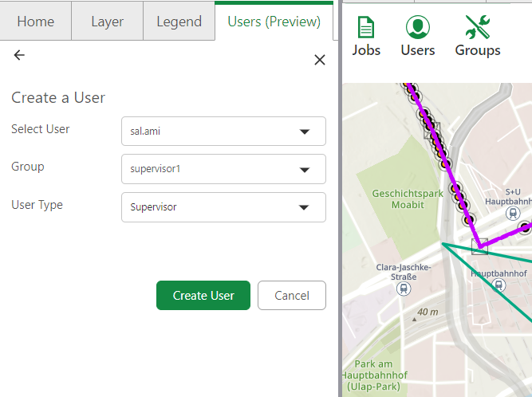Switch to the Home tab

[36, 22]
